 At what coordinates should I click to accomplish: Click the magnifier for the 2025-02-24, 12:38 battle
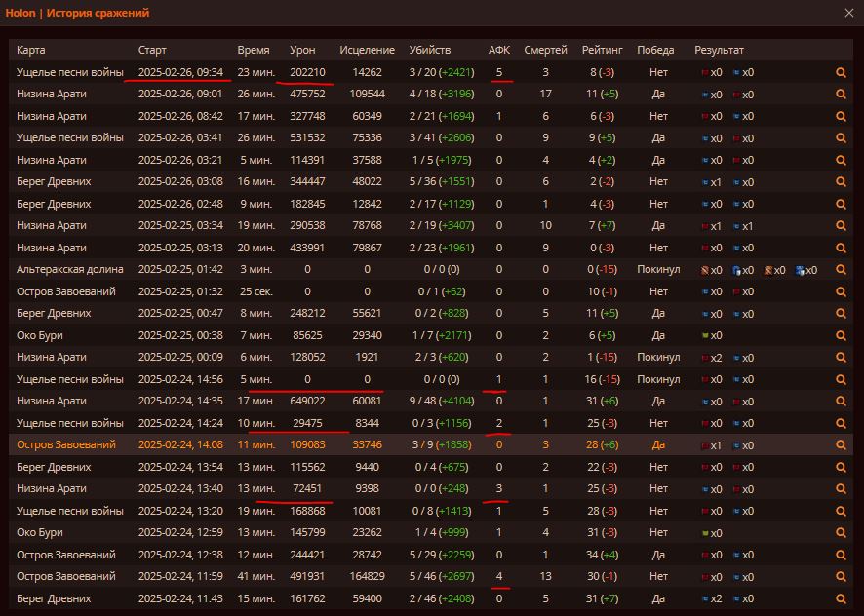tap(841, 555)
